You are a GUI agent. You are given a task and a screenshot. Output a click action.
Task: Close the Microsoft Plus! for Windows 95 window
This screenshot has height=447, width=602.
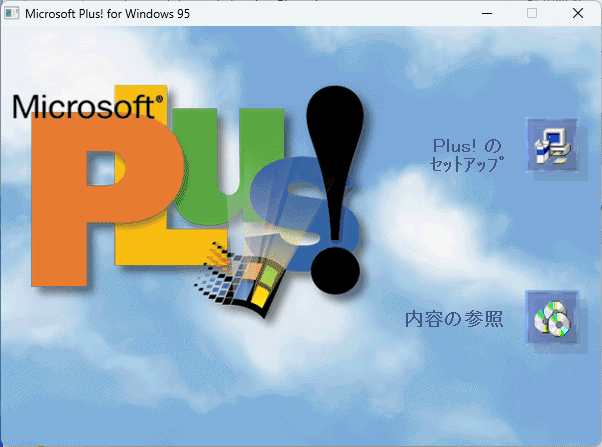[578, 13]
